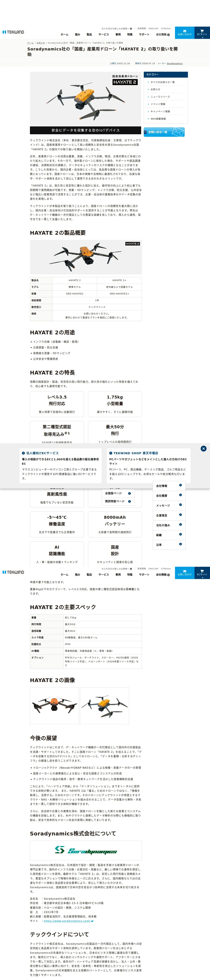Click the chevron beside すべてのお知らせ一覧

pos(148,82)
